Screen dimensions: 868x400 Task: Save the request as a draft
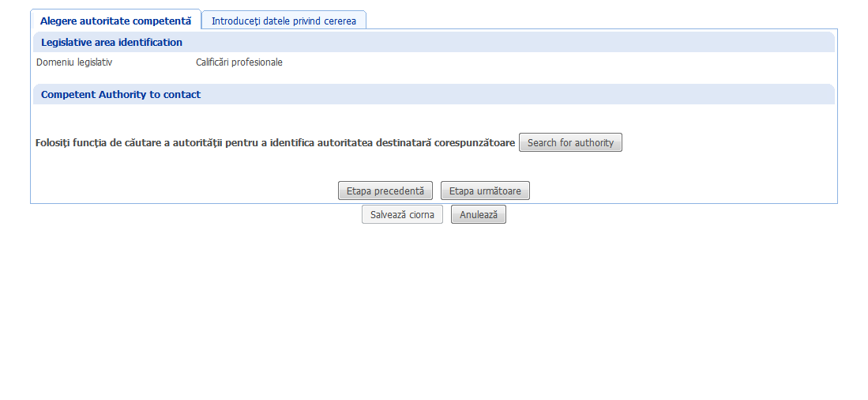pyautogui.click(x=402, y=215)
